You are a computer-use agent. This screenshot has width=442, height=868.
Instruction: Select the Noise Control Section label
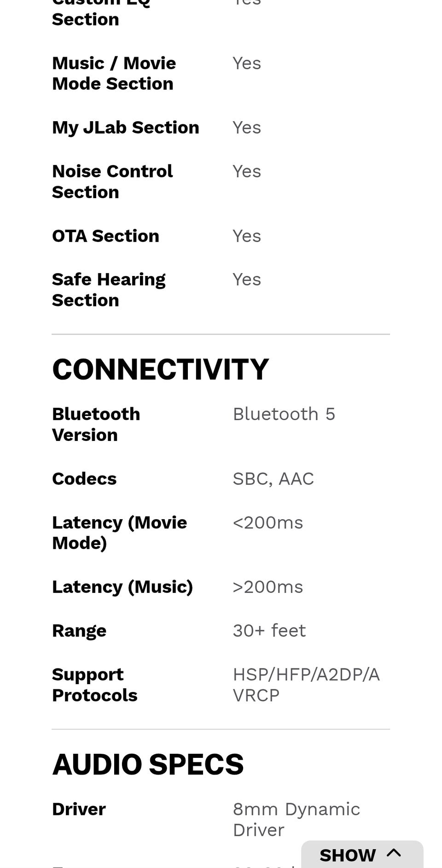pyautogui.click(x=112, y=182)
